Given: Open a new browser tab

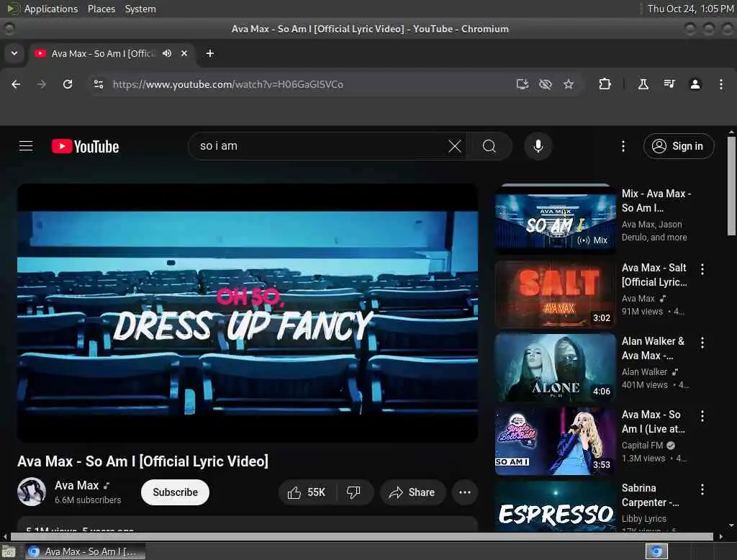Looking at the screenshot, I should click(x=210, y=53).
